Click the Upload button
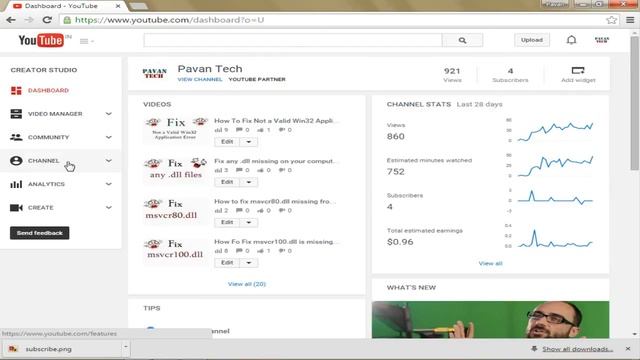 pos(531,40)
